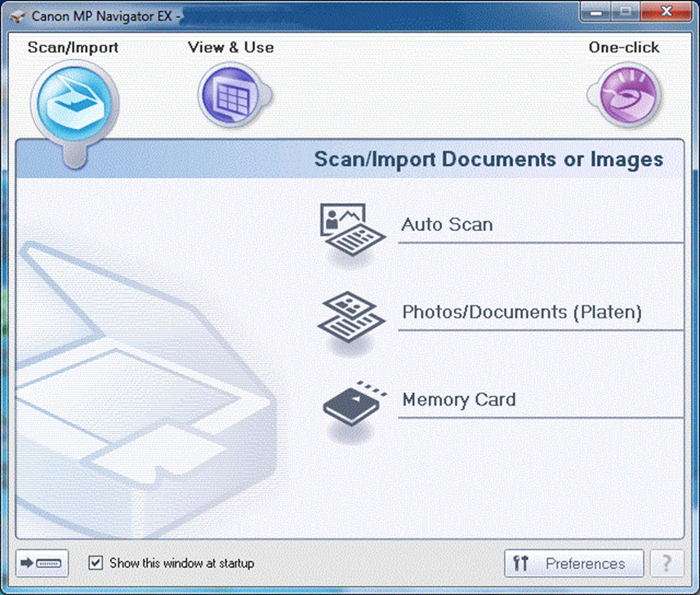Close the Canon MP Navigator EX window

coord(665,11)
